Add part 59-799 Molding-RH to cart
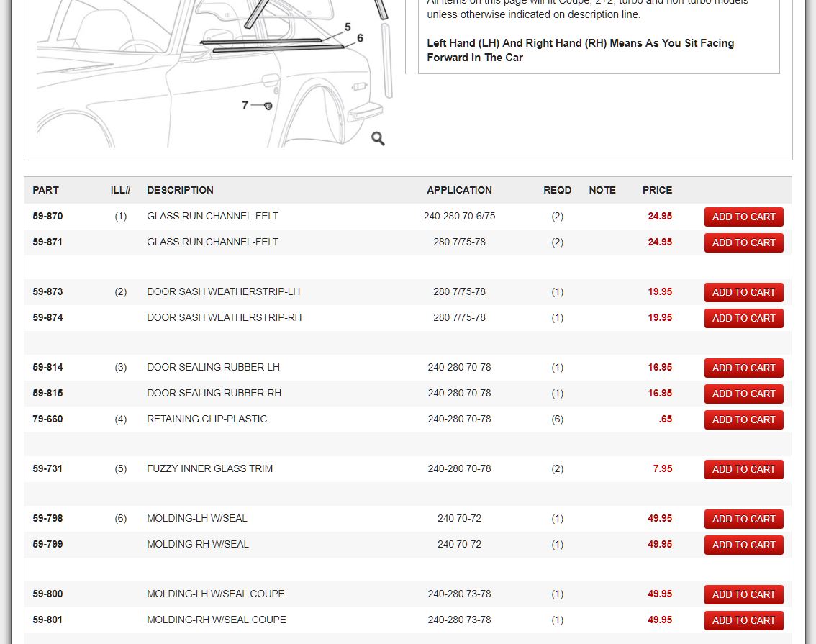The width and height of the screenshot is (816, 644). 743,545
